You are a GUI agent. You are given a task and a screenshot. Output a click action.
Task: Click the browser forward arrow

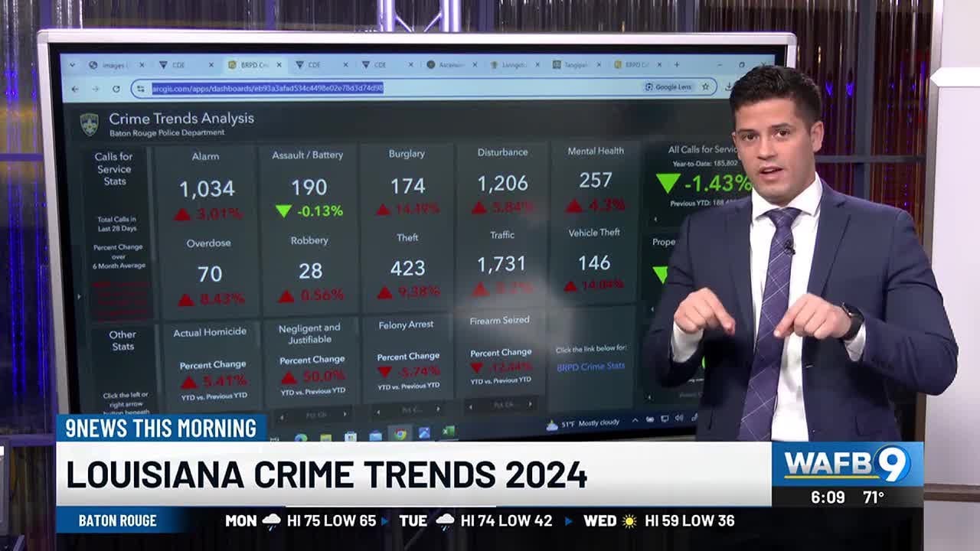pyautogui.click(x=96, y=89)
